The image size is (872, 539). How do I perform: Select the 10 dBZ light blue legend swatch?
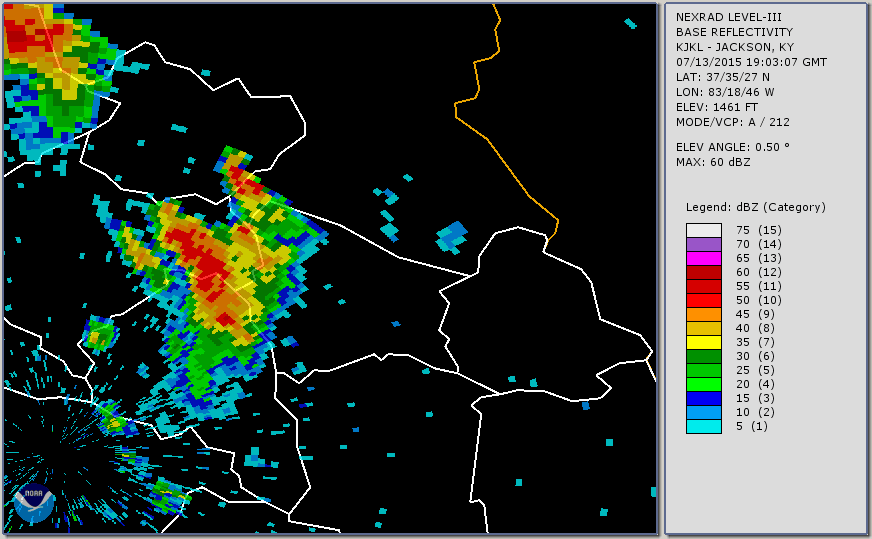coord(703,412)
